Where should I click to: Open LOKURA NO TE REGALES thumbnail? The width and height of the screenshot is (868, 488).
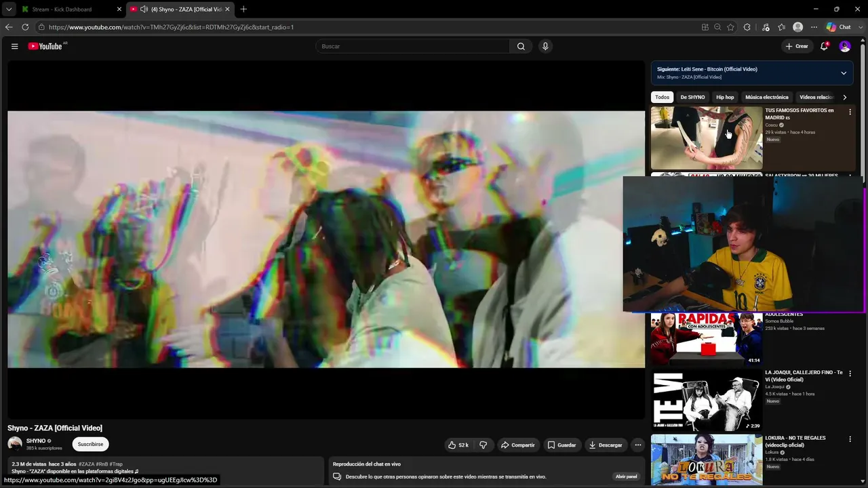(x=707, y=460)
